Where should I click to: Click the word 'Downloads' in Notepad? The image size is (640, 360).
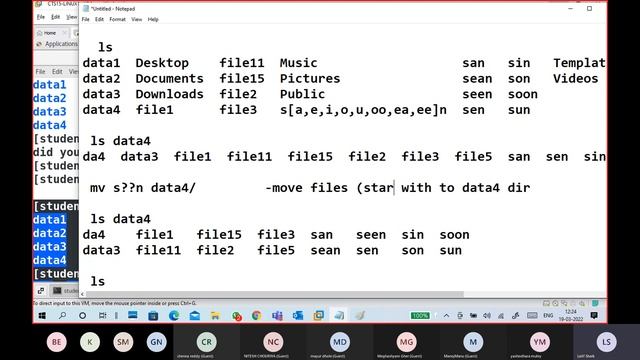pos(169,94)
